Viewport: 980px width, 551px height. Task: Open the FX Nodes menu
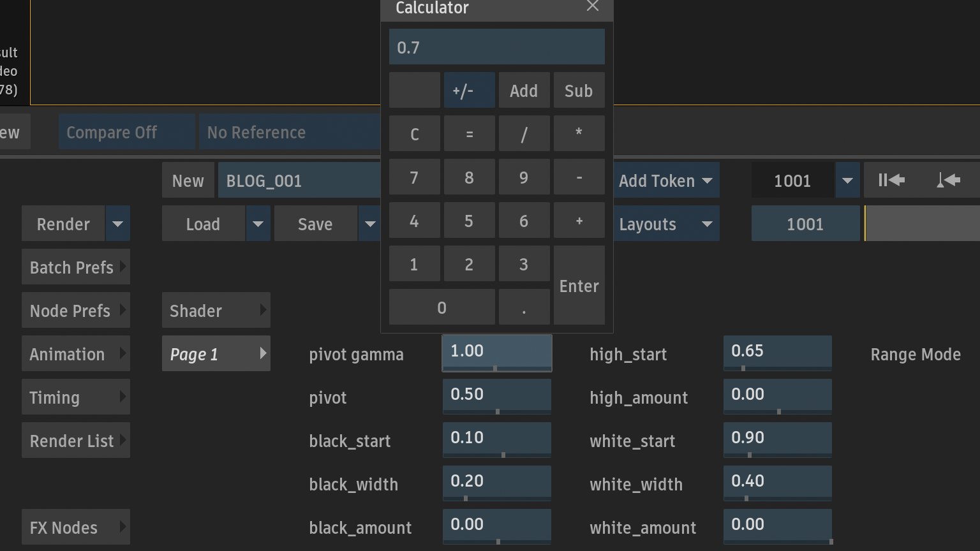(76, 527)
